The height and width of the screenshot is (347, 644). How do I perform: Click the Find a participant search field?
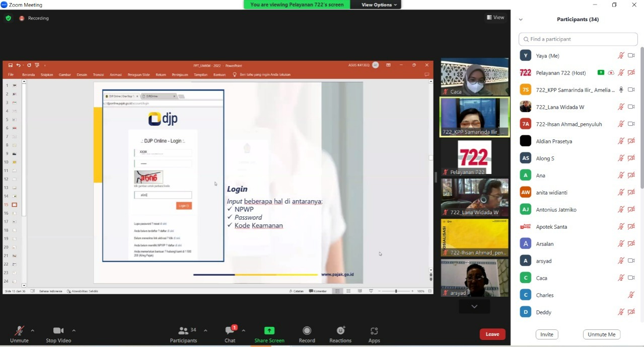578,39
